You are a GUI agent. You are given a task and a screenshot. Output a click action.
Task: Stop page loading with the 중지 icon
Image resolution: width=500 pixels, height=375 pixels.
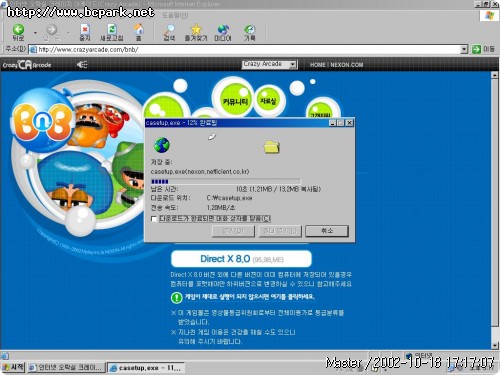[85, 33]
